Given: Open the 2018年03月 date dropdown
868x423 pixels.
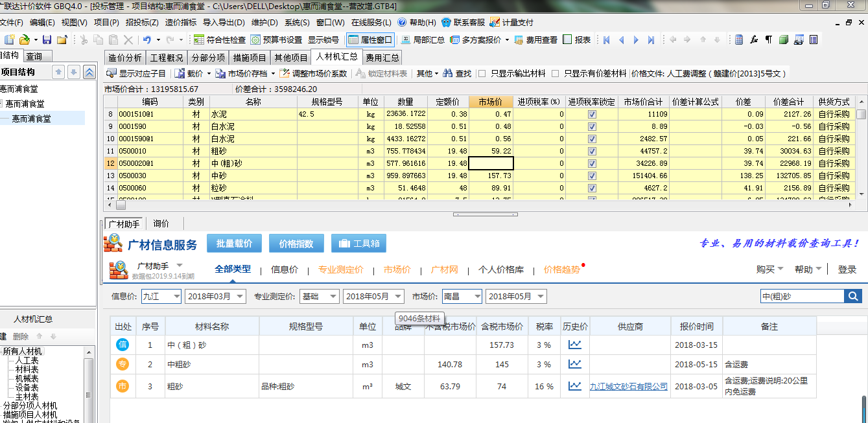Looking at the screenshot, I should click(215, 296).
